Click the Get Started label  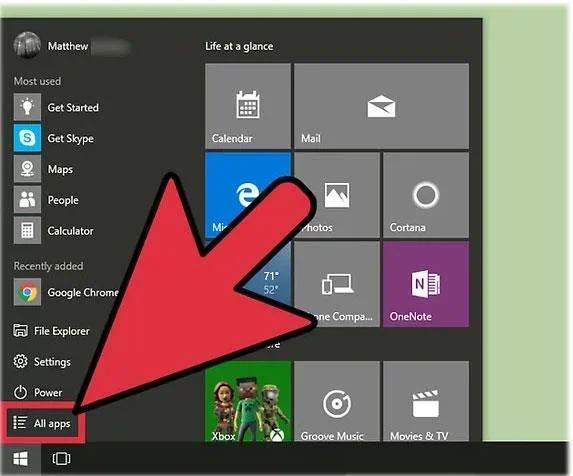(x=73, y=107)
